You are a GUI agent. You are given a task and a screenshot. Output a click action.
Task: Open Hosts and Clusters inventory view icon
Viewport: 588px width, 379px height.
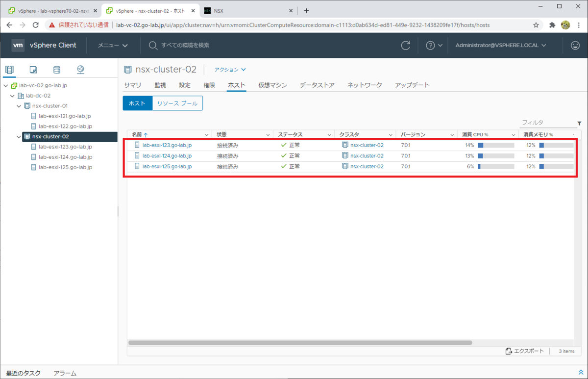tap(9, 70)
